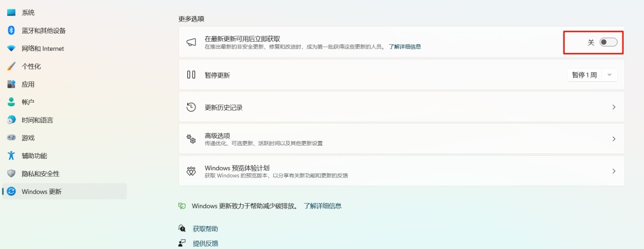Open the 更新历史记录 row
The image size is (644, 249).
401,107
